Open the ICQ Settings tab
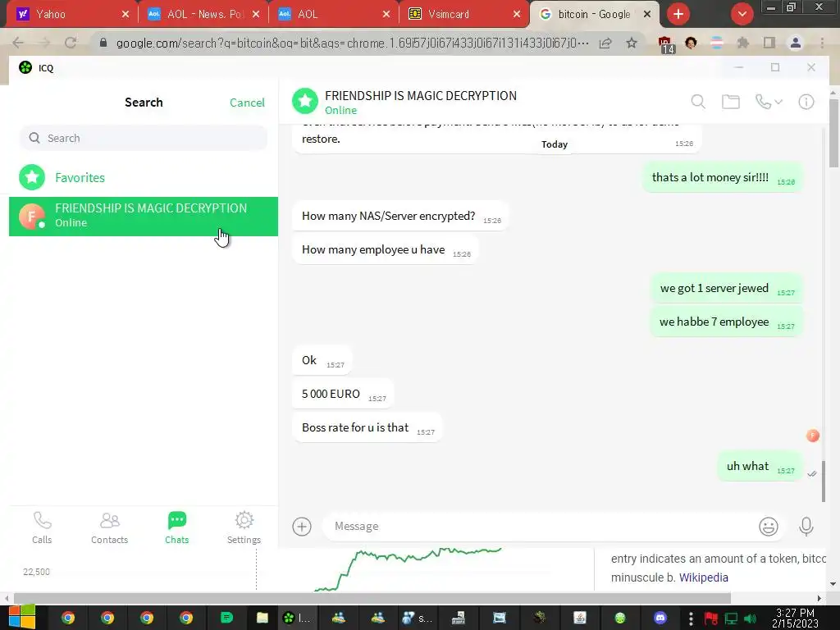Viewport: 840px width, 630px height. [244, 527]
